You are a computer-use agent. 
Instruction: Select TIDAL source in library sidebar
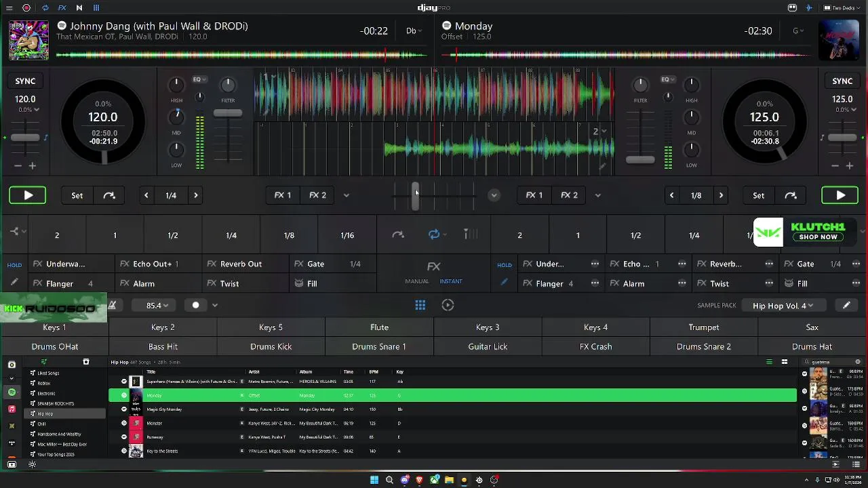pyautogui.click(x=12, y=443)
